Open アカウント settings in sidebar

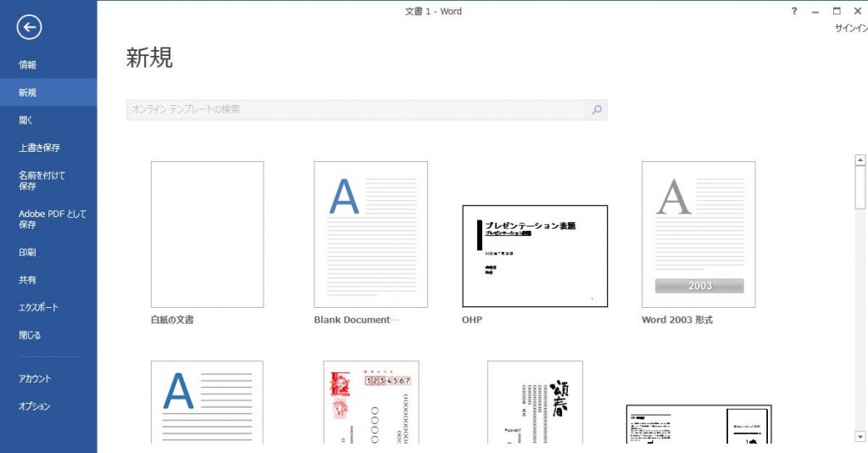point(35,379)
